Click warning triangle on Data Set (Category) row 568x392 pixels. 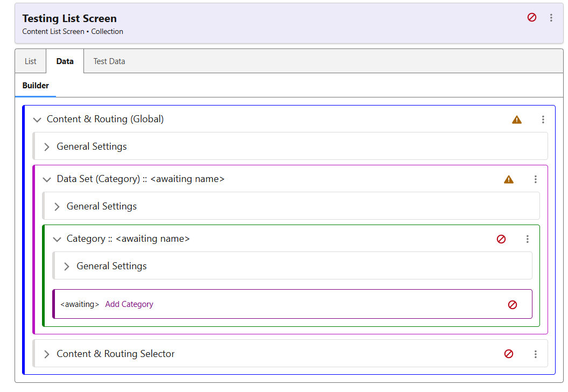509,179
